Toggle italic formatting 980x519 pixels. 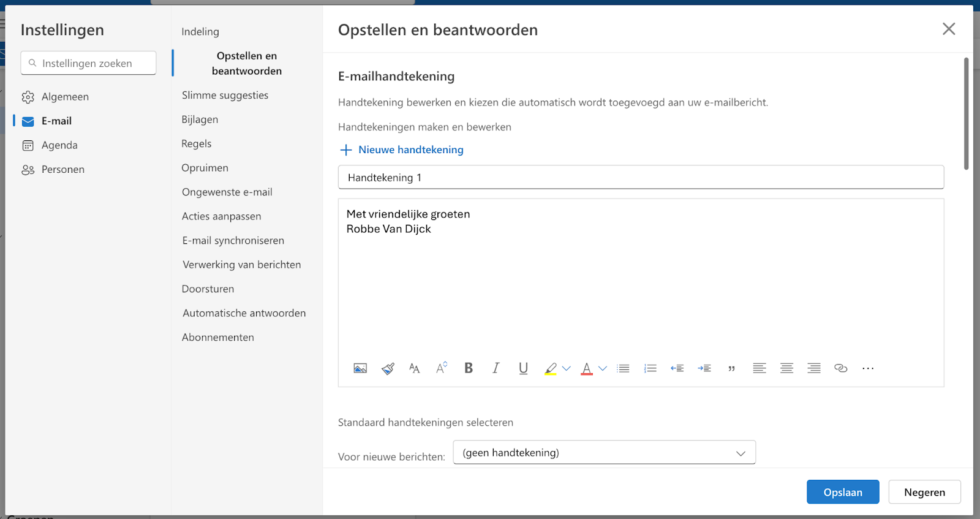pos(496,368)
